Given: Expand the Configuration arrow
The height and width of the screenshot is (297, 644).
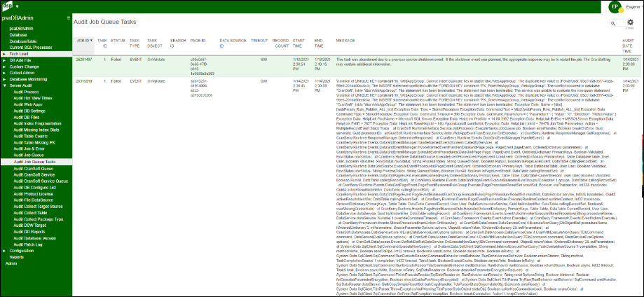Looking at the screenshot, I should 4,251.
